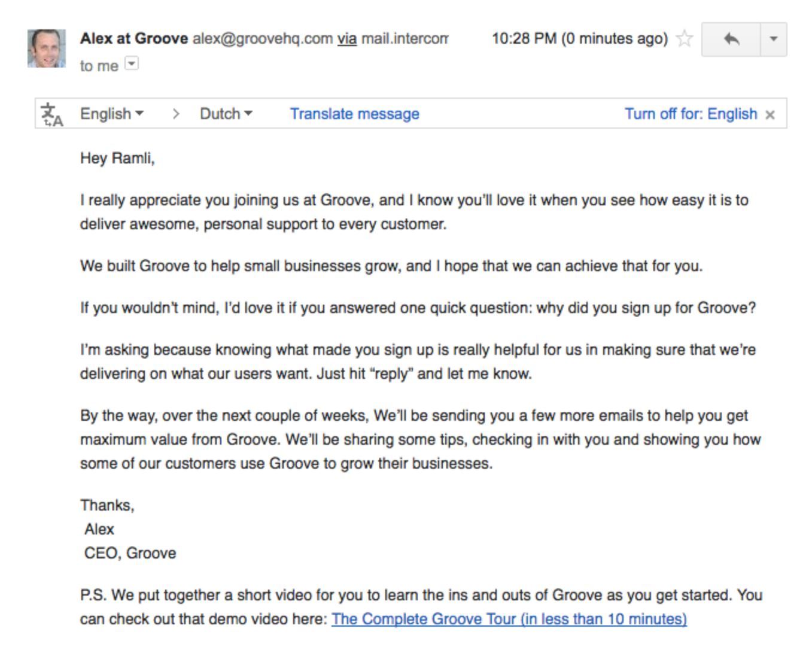Open the Dutch target language dropdown
This screenshot has width=812, height=647.
226,114
